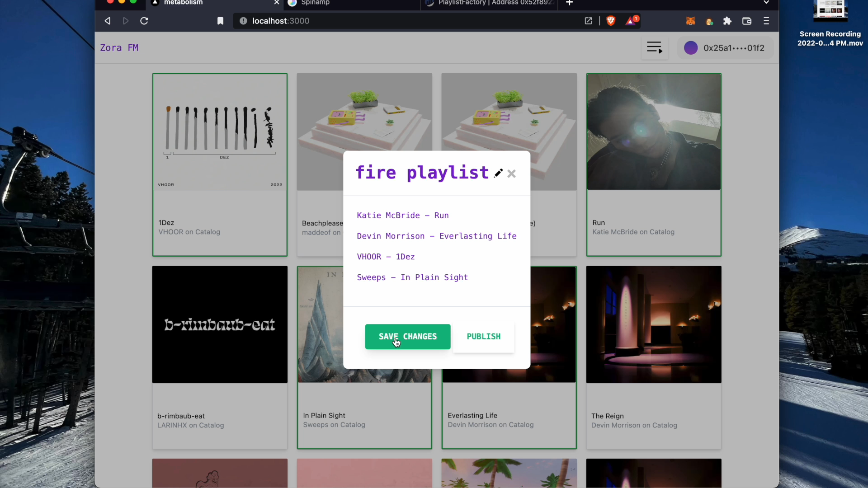This screenshot has width=868, height=488.
Task: Click the palm trees artwork thumbnail
Action: (x=509, y=473)
